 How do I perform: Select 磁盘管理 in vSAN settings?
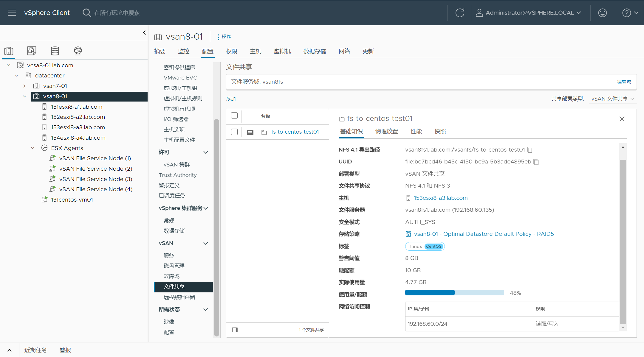[174, 266]
